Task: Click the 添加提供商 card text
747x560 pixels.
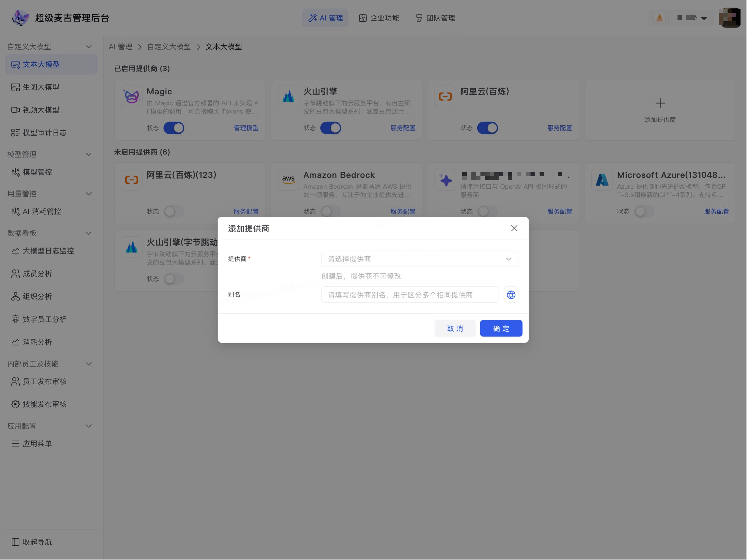Action: [660, 120]
